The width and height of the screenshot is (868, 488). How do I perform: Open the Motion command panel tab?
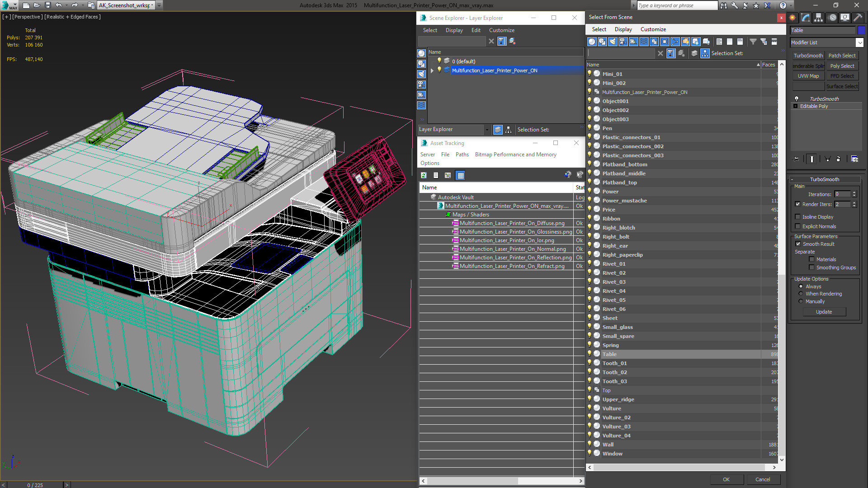pos(832,18)
